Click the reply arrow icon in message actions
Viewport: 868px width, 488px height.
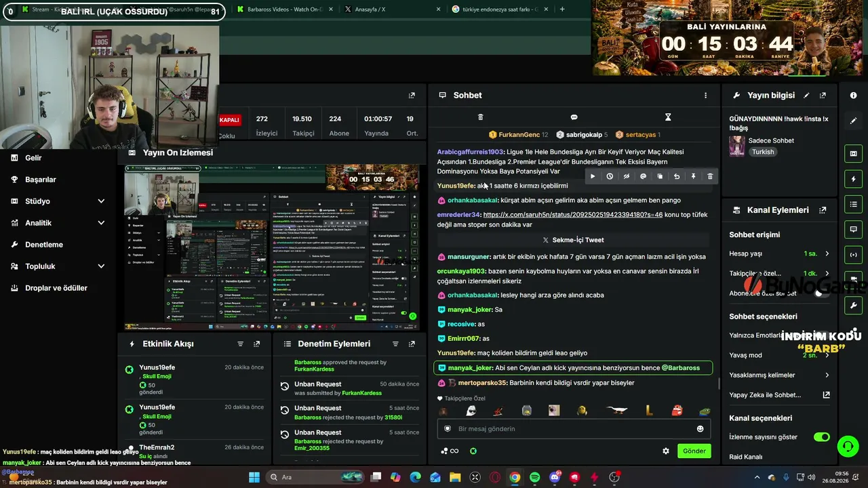click(x=677, y=176)
